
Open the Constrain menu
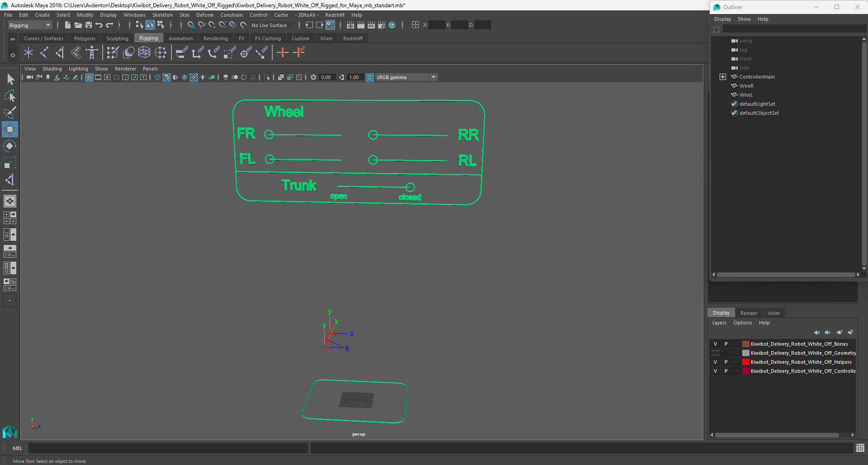point(232,15)
